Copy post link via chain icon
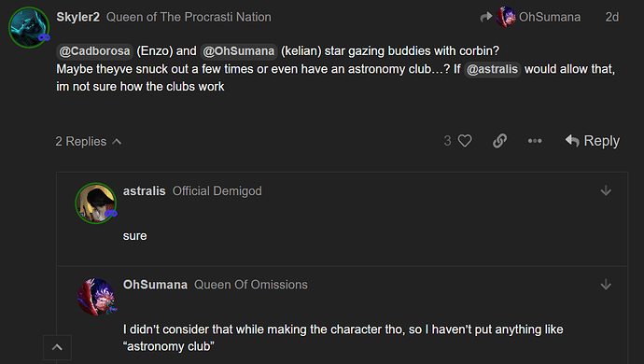644x364 pixels. pyautogui.click(x=499, y=141)
